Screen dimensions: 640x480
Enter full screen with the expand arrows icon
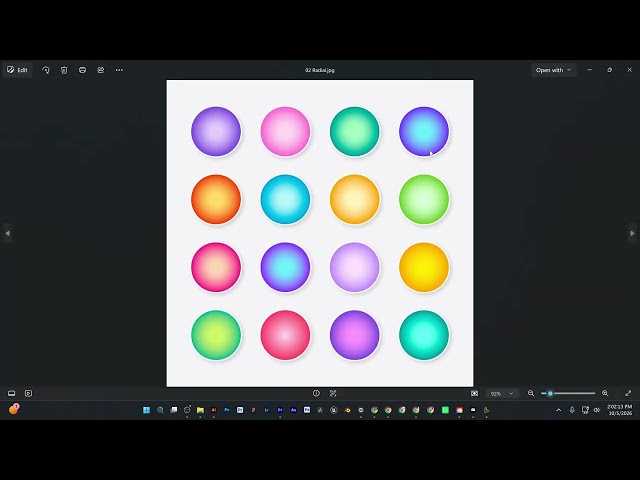(628, 393)
